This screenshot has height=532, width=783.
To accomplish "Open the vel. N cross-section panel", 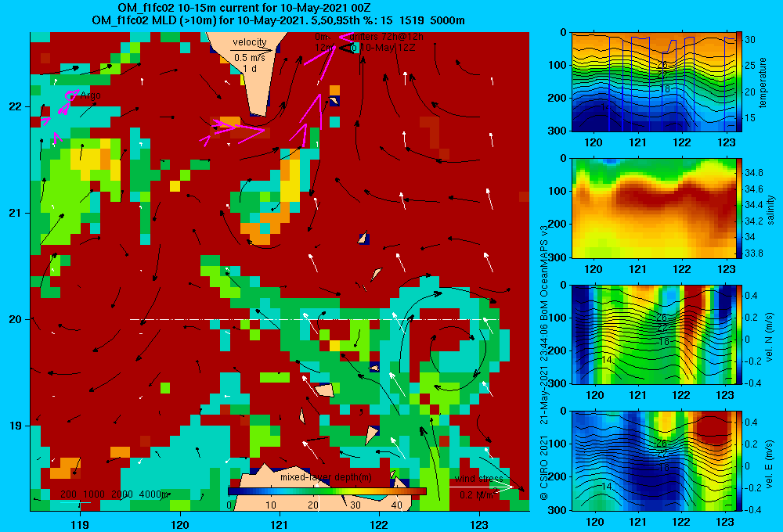I will point(653,334).
